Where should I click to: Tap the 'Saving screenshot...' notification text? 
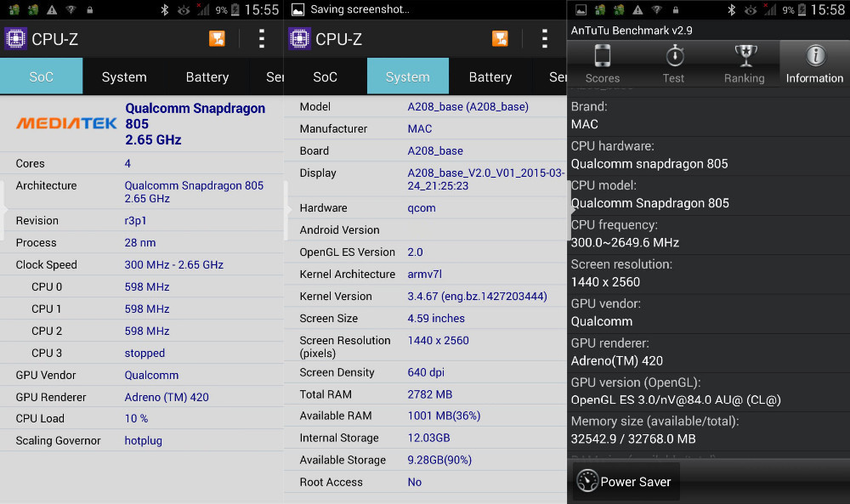point(360,9)
